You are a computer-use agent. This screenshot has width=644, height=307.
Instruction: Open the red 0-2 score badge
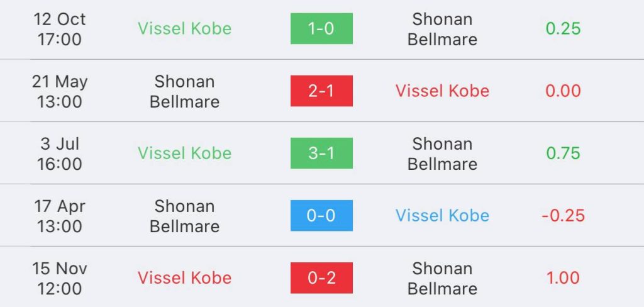(321, 278)
